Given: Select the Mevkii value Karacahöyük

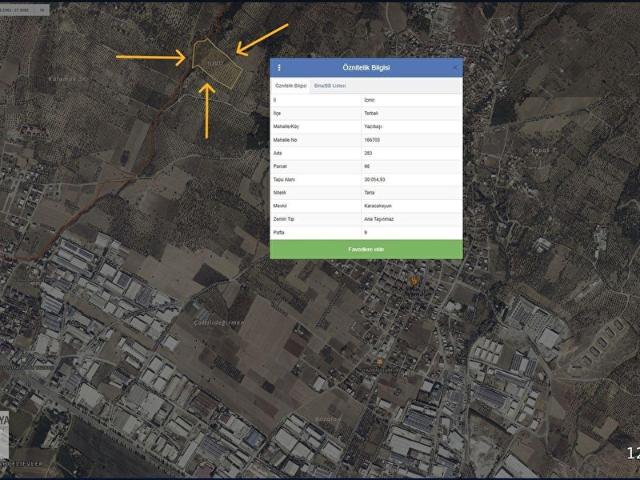Looking at the screenshot, I should pos(378,206).
